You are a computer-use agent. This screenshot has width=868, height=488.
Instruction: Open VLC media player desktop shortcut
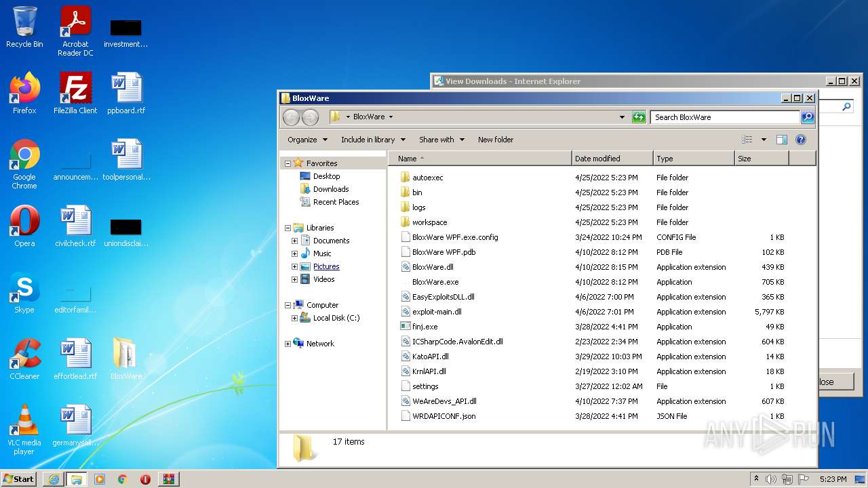click(24, 430)
